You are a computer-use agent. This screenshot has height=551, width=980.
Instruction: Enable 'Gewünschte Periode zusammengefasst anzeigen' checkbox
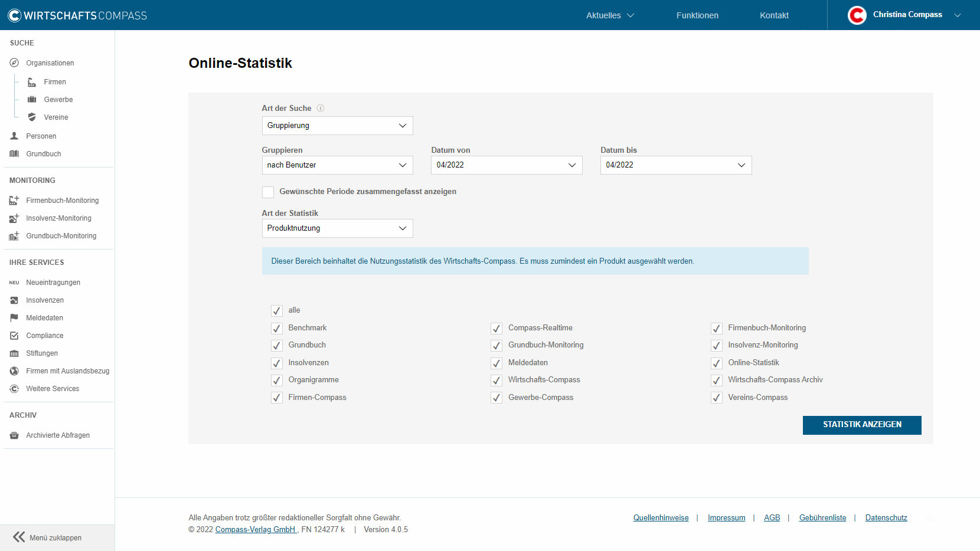pos(268,192)
